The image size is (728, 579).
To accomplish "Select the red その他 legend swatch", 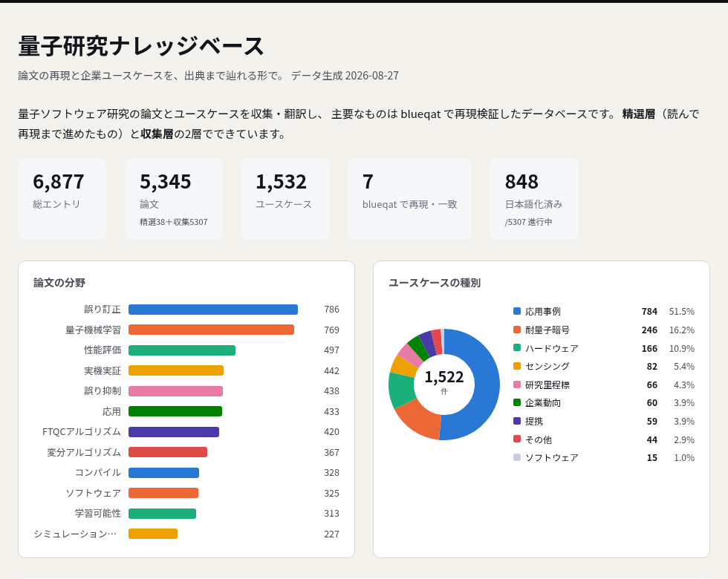I will (517, 439).
